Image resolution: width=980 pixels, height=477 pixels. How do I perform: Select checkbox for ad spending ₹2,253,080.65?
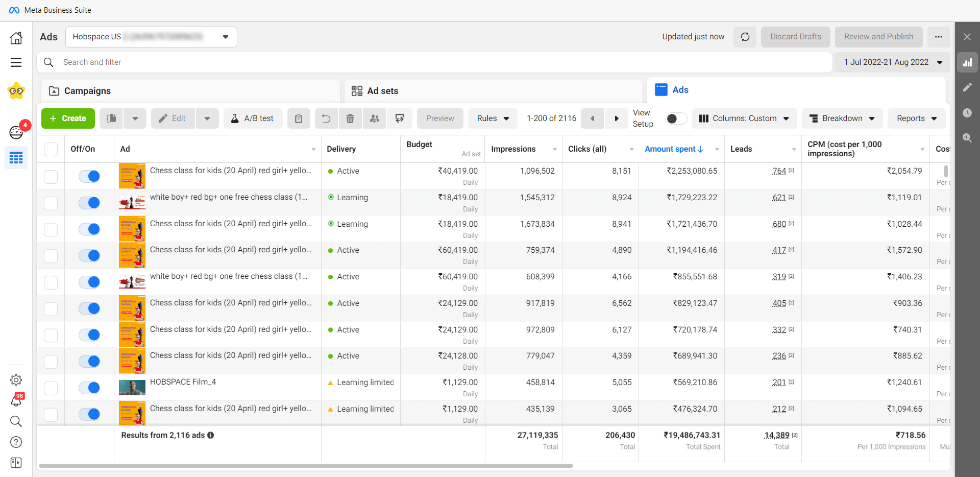(51, 177)
